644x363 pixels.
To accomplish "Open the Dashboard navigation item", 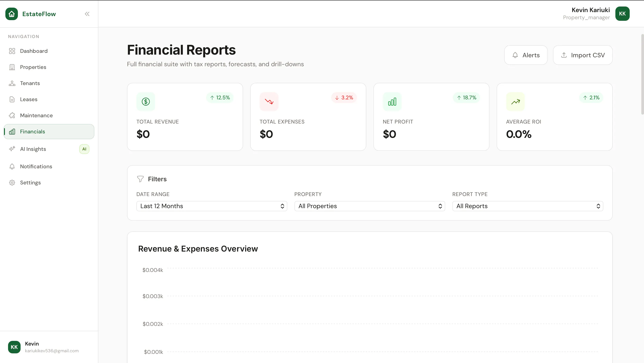I will pyautogui.click(x=49, y=51).
